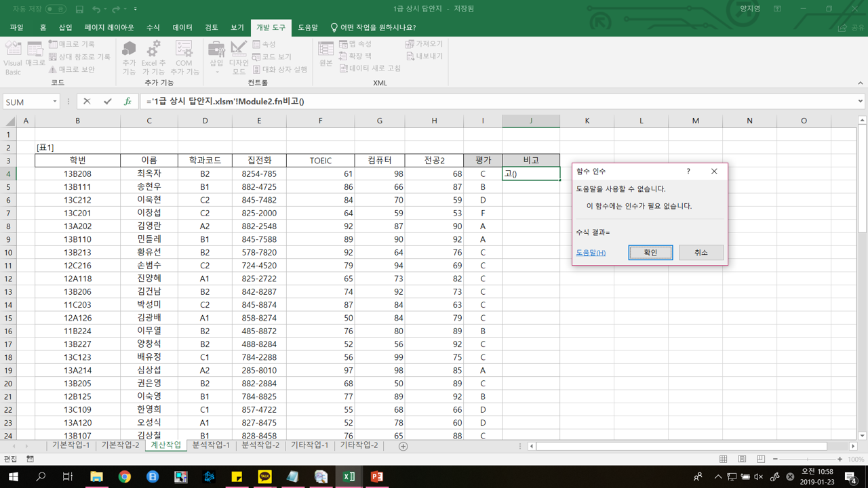This screenshot has width=868, height=488.
Task: Open the Name Box dropdown showing SUM
Action: tap(54, 102)
